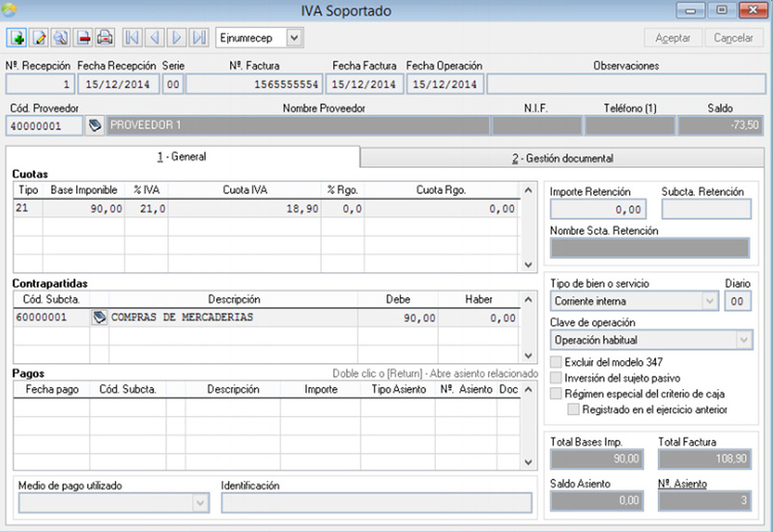Click the Observaciones field
This screenshot has width=773, height=532.
[x=626, y=84]
